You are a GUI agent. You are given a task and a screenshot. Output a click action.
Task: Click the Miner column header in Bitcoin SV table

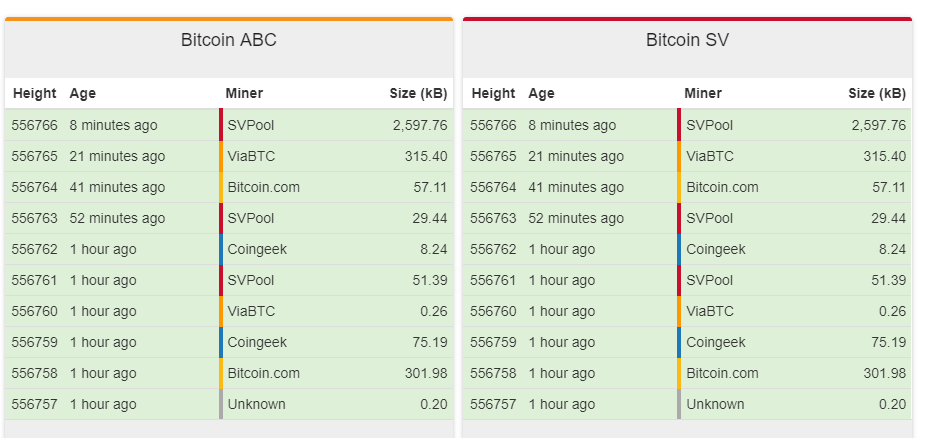point(703,94)
